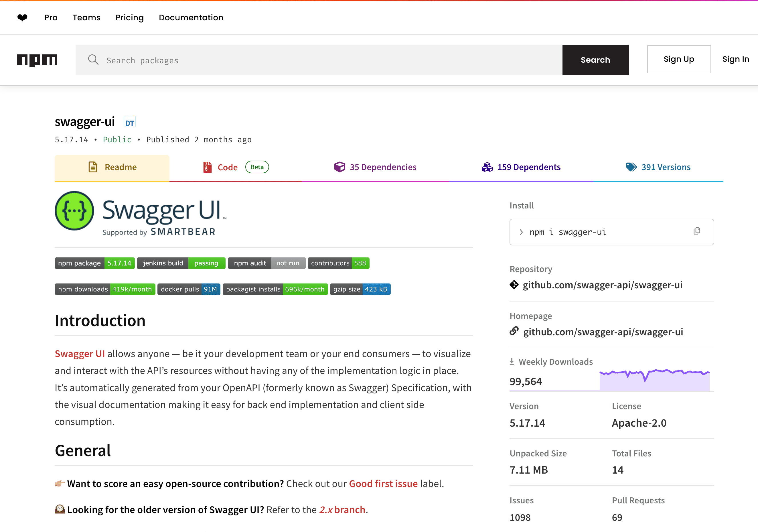Open the Documentation menu item
The height and width of the screenshot is (532, 758).
click(x=191, y=17)
